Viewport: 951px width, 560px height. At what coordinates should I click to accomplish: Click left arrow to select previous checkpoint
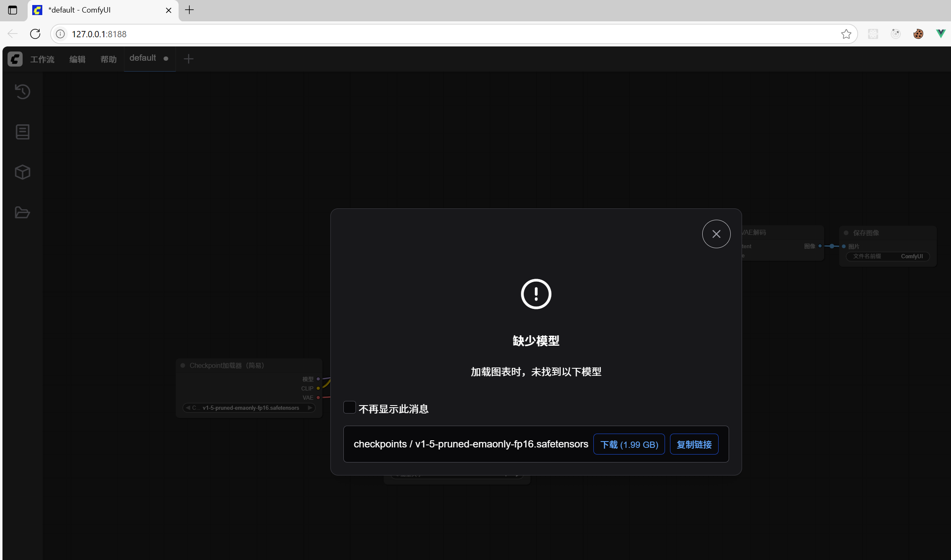(188, 407)
